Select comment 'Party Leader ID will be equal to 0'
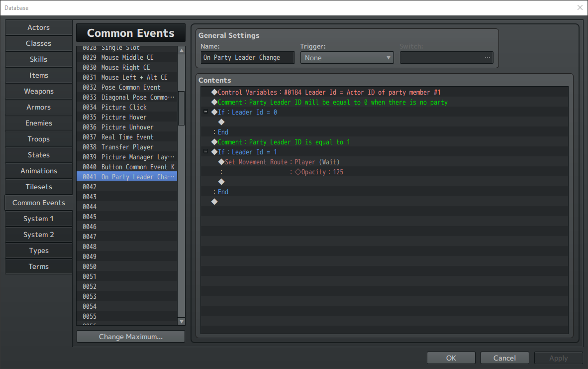Image resolution: width=588 pixels, height=369 pixels. click(x=385, y=102)
